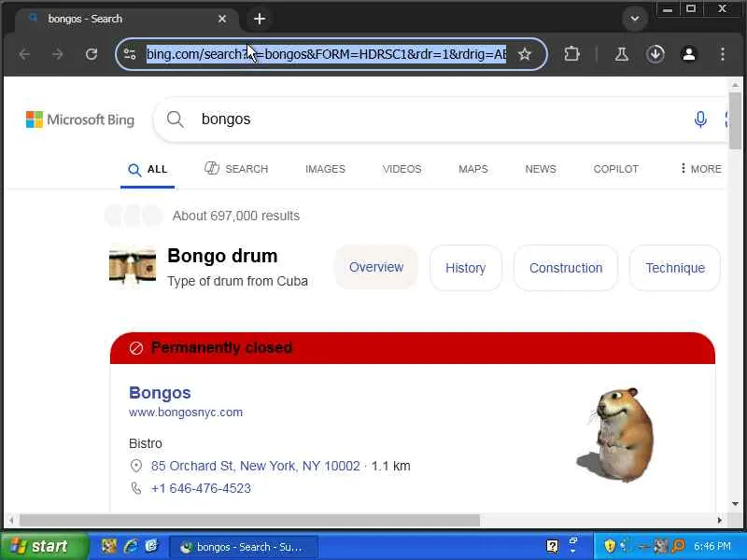The height and width of the screenshot is (560, 747).
Task: Open the 85 Orchard St address link
Action: 255,466
